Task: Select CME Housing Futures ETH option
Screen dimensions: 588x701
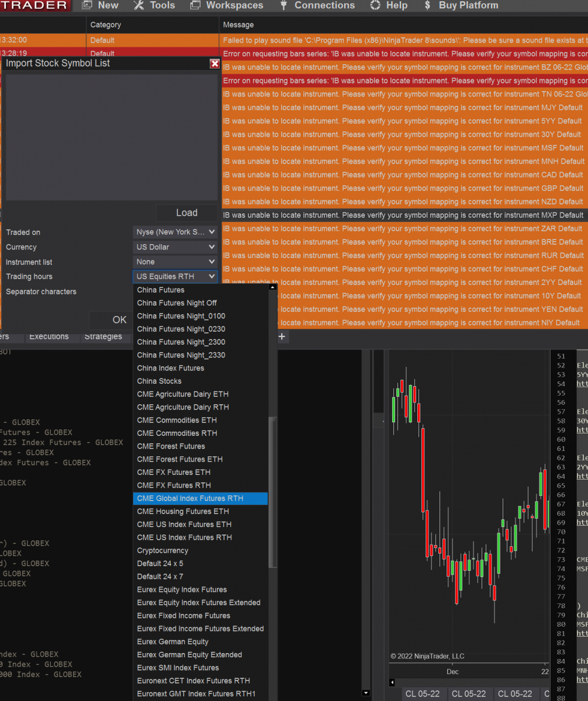Action: coord(200,511)
